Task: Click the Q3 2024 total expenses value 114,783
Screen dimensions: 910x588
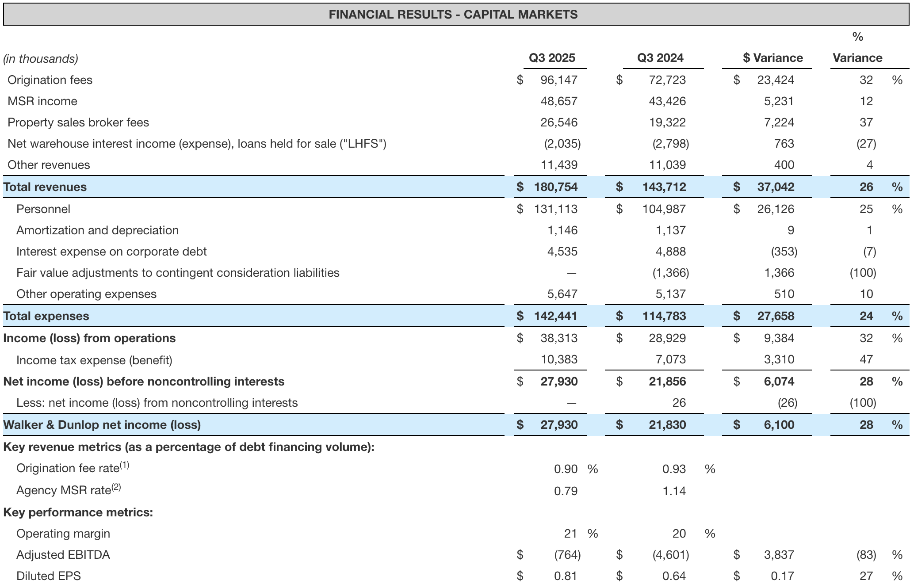Action: [x=664, y=316]
